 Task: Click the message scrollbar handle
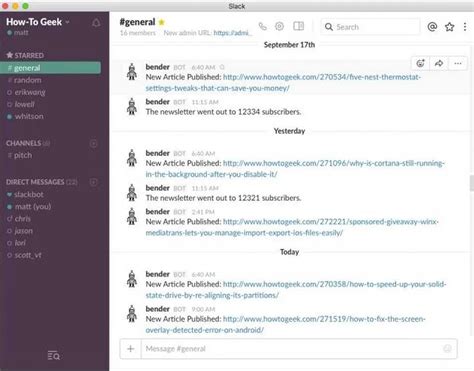pos(472,183)
